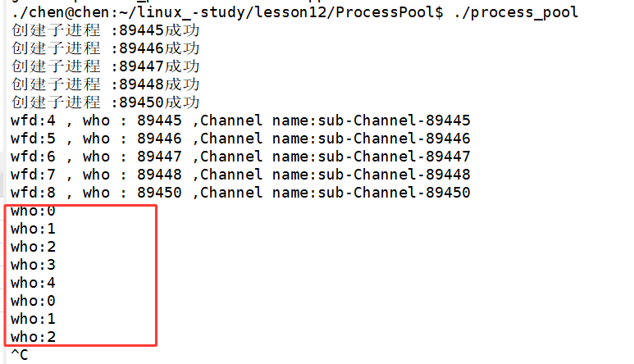Click the line creating child process 89446
This screenshot has height=364, width=634.
click(105, 48)
